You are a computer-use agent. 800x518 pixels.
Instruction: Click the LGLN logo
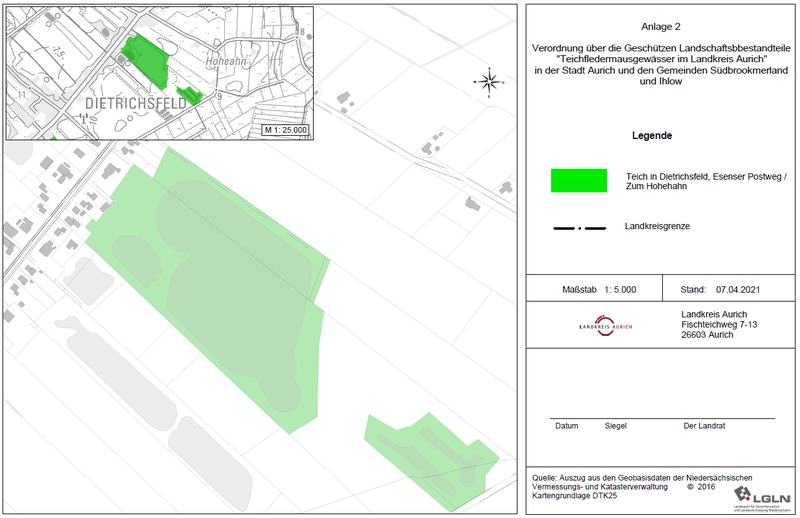tap(762, 495)
